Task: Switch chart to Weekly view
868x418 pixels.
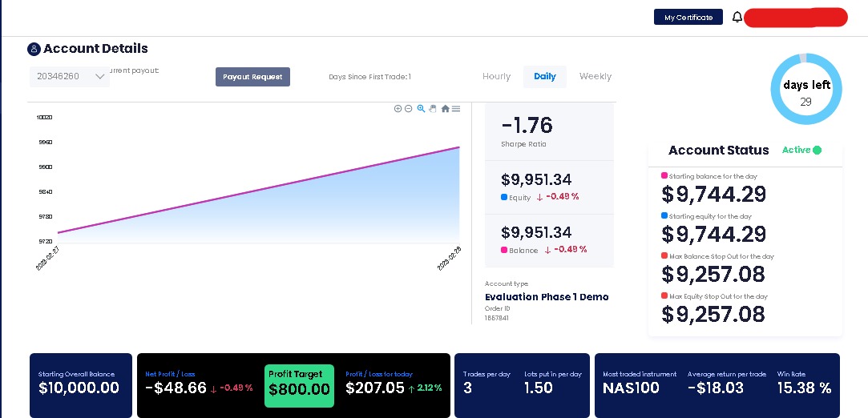Action: (595, 76)
